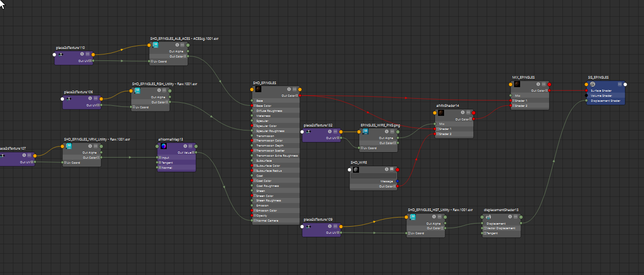Click the Volume Shader row on SG_EPINGLES
644x275 pixels.
(x=606, y=96)
